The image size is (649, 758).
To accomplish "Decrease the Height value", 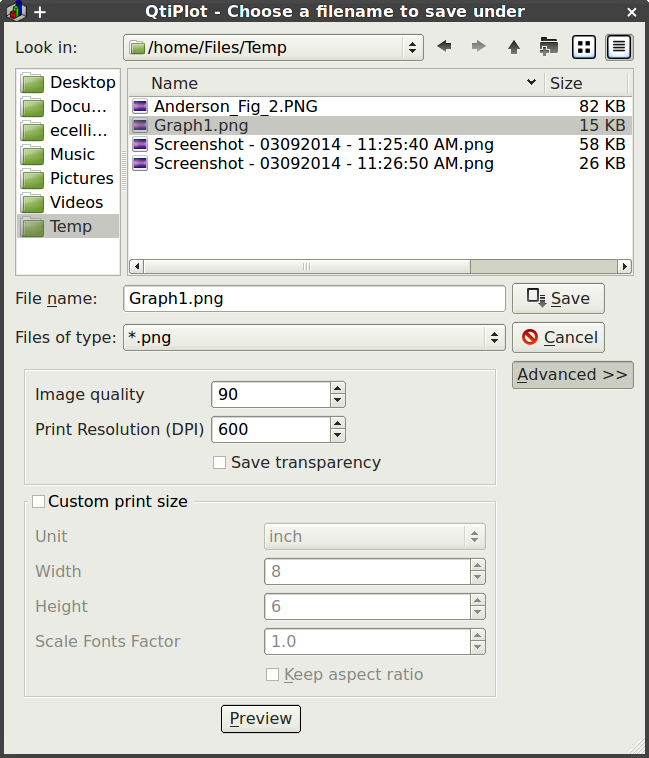I will point(477,612).
